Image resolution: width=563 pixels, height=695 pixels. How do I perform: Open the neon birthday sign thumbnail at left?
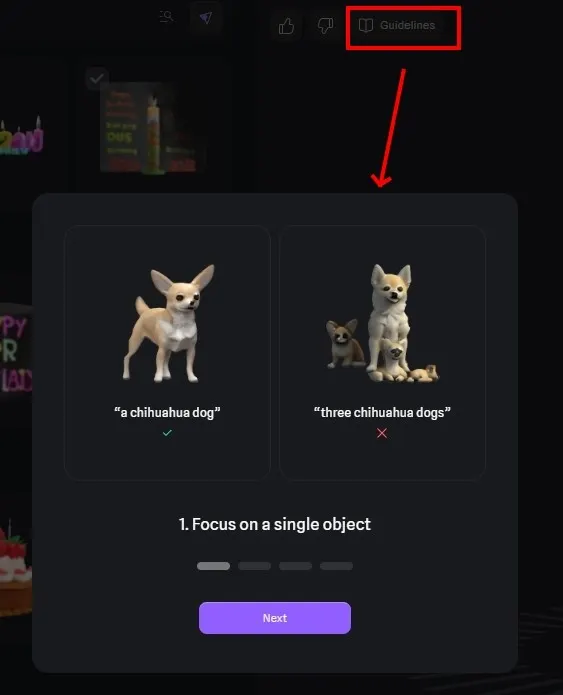(x=16, y=352)
